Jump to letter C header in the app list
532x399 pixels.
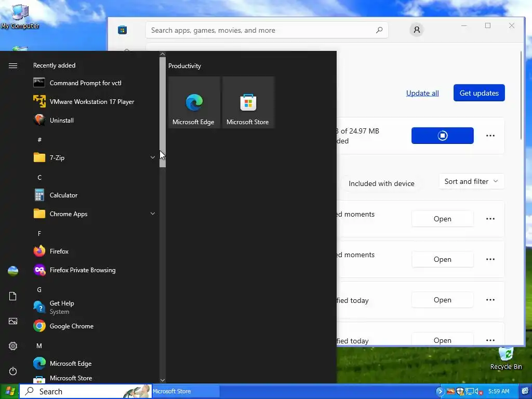pos(39,177)
